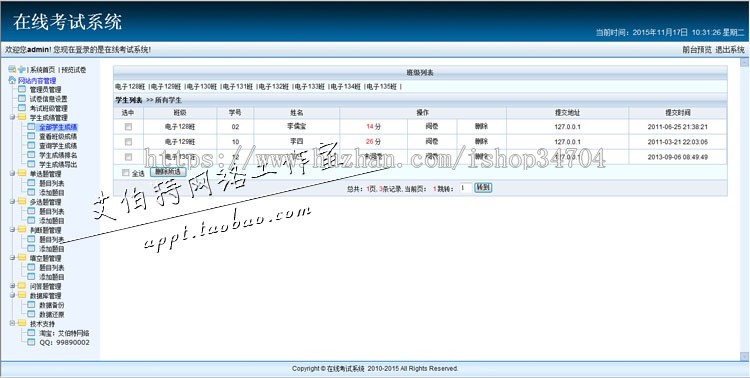Click the page icon beside 学生成绩导出

[x=31, y=164]
